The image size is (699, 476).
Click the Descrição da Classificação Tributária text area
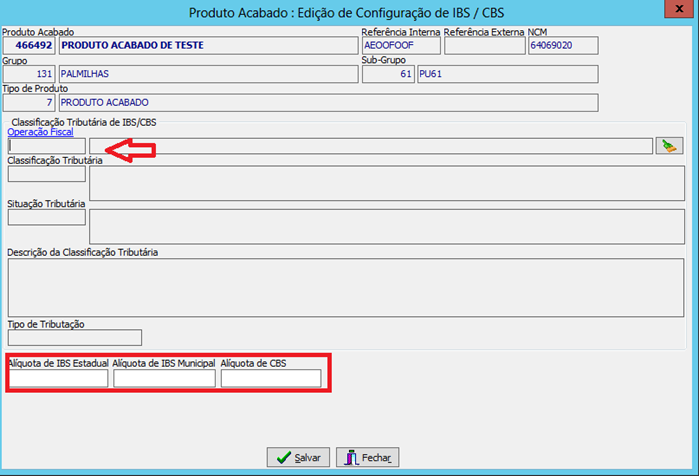tap(346, 287)
